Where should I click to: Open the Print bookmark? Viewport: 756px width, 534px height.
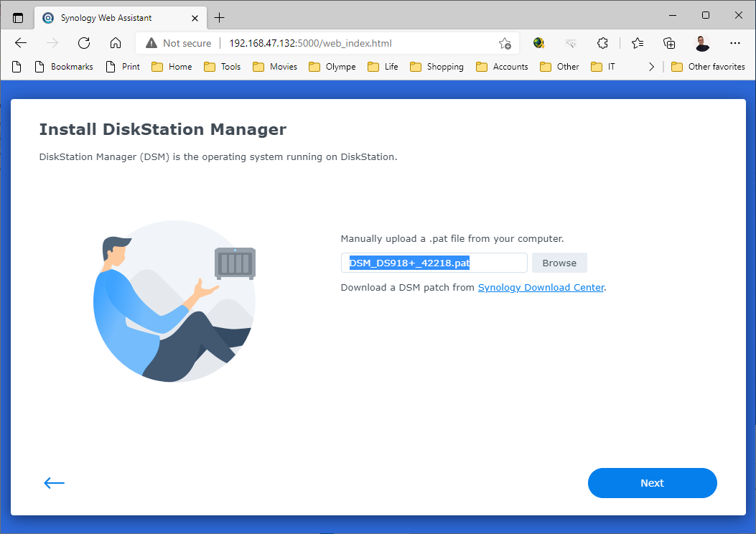click(x=123, y=67)
